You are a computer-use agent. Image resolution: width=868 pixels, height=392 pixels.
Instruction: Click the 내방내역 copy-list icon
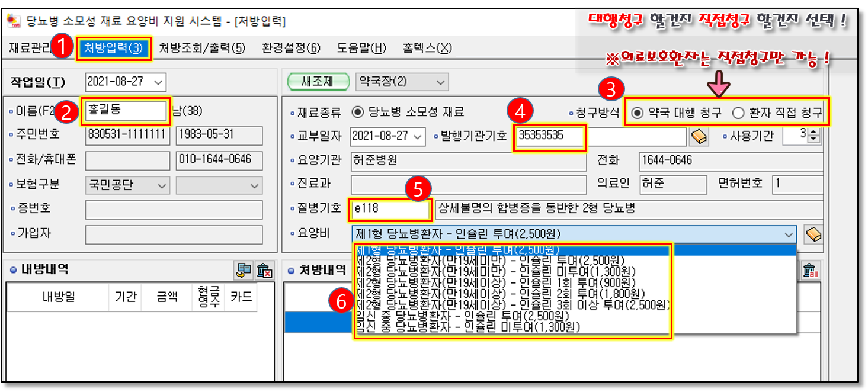(x=244, y=271)
